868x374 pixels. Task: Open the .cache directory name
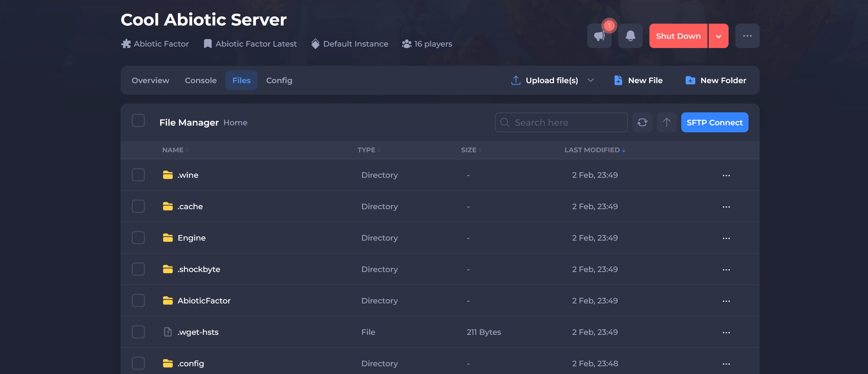tap(190, 207)
